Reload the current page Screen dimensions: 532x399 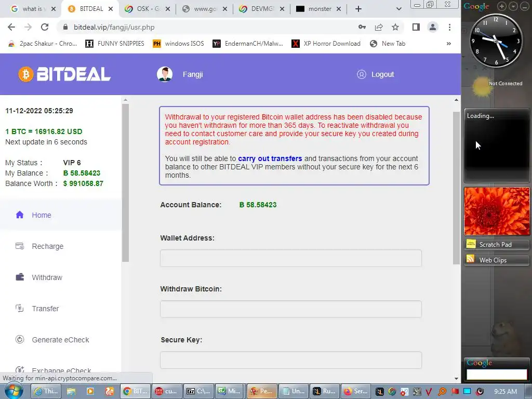(x=45, y=27)
